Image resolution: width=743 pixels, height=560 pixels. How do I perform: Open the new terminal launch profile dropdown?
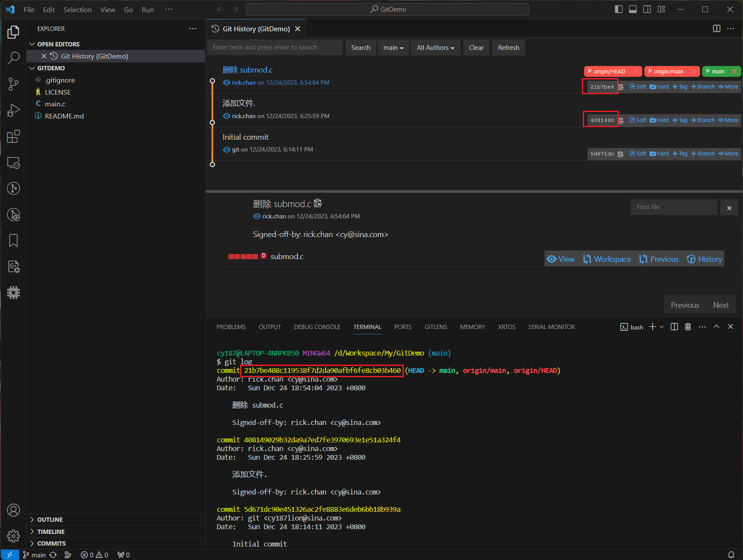pyautogui.click(x=661, y=327)
